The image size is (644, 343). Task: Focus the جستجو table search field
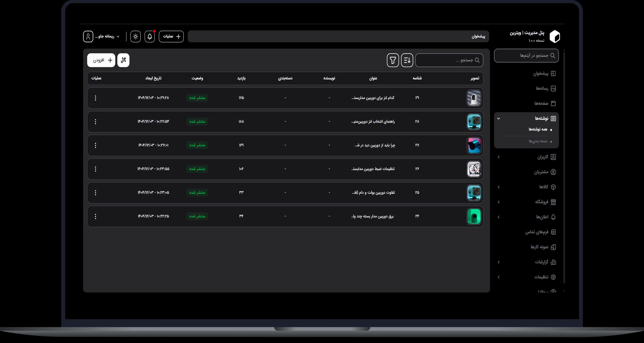(x=449, y=60)
